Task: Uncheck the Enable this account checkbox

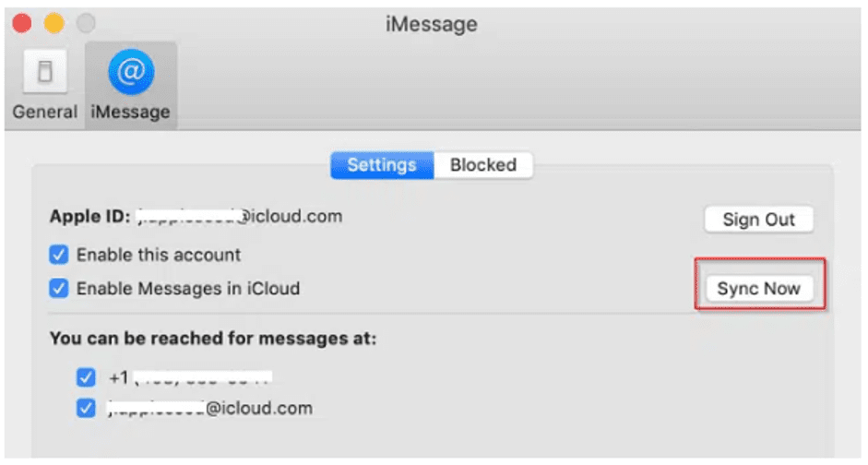Action: tap(59, 255)
